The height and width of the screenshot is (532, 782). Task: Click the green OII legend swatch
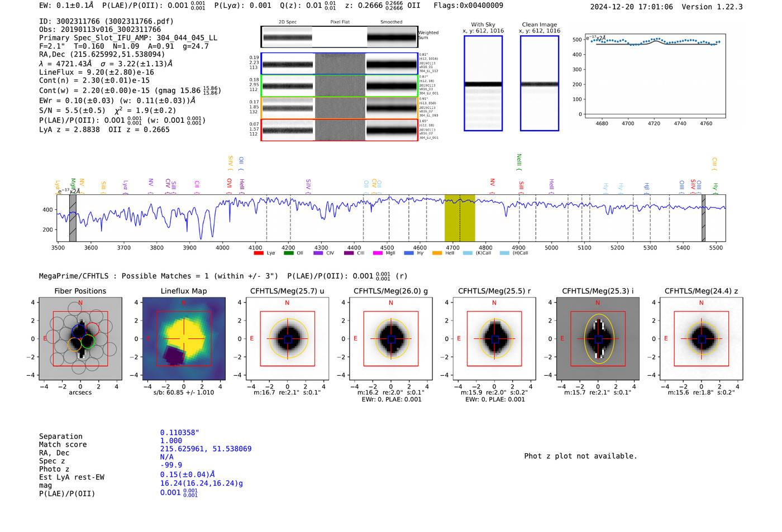288,253
